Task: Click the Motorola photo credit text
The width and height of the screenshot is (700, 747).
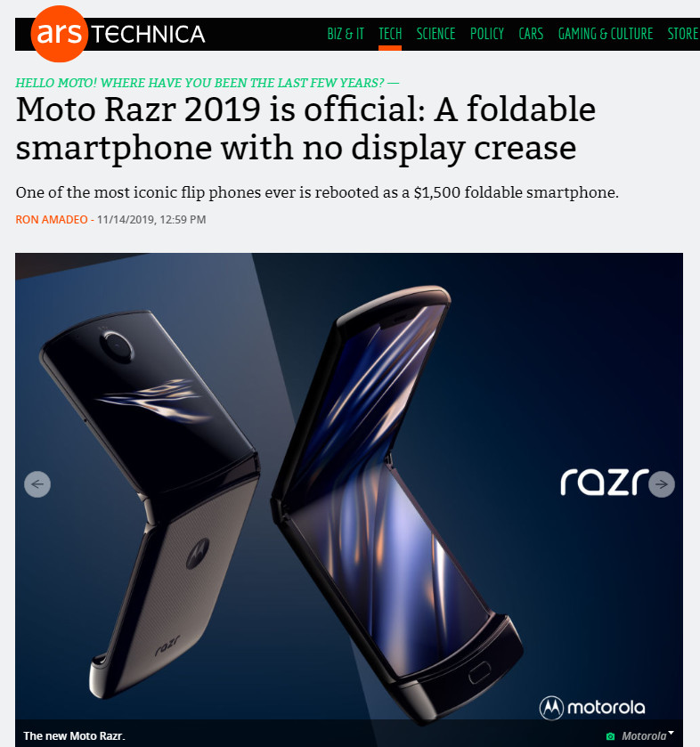Action: [x=644, y=736]
